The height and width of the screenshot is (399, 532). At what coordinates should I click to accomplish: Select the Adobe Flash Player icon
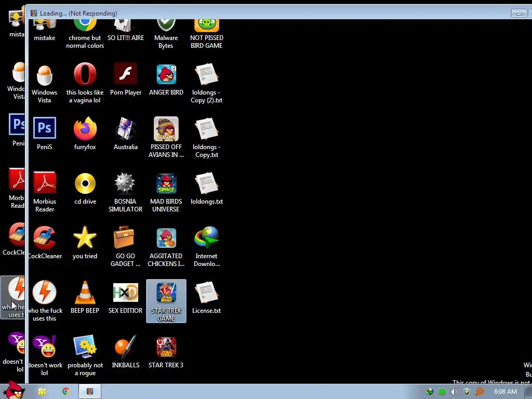[126, 73]
